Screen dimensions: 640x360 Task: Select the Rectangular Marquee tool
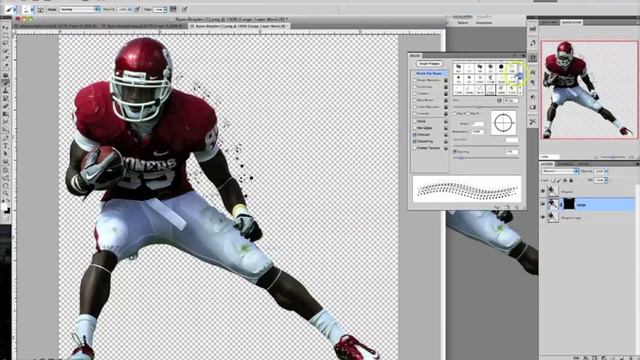coord(5,36)
